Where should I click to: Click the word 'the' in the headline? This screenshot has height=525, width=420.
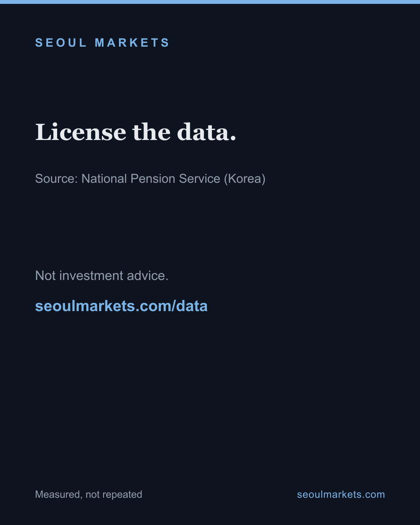coord(152,132)
